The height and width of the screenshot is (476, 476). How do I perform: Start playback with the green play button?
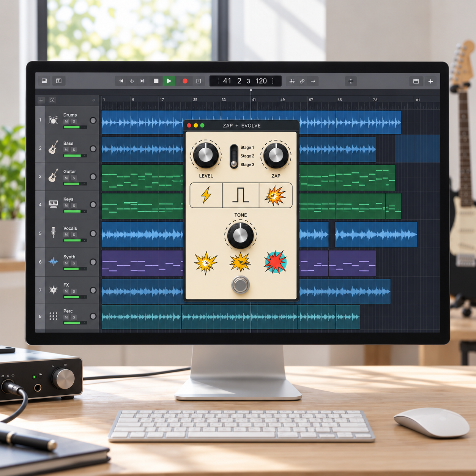click(169, 81)
